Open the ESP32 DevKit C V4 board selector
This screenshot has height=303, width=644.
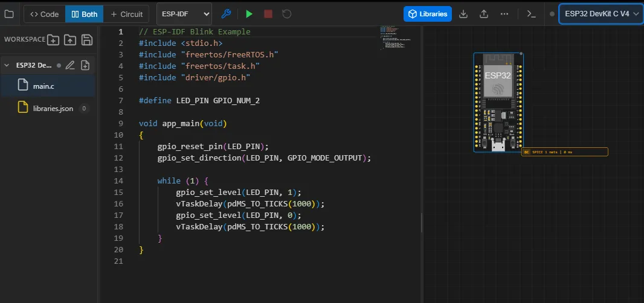tap(601, 14)
